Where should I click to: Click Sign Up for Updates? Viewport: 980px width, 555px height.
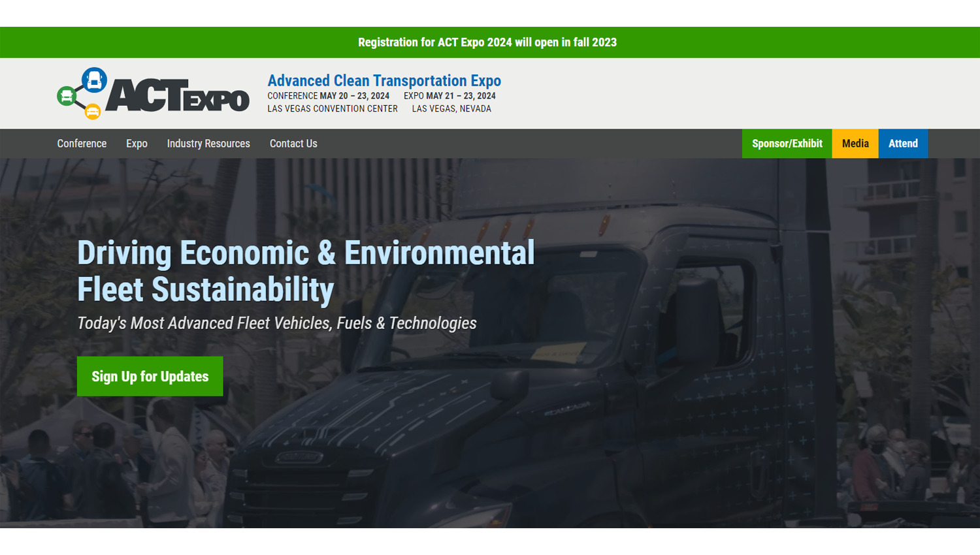click(x=150, y=376)
